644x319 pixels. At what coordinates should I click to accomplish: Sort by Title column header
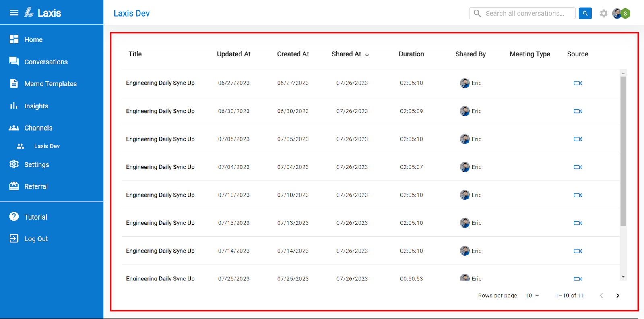135,54
